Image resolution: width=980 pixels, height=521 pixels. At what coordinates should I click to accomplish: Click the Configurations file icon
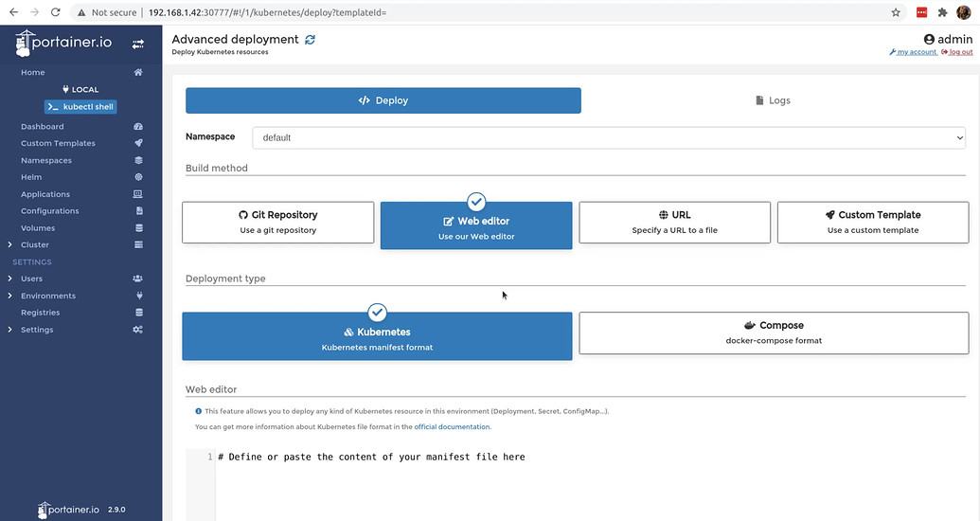[x=139, y=211]
